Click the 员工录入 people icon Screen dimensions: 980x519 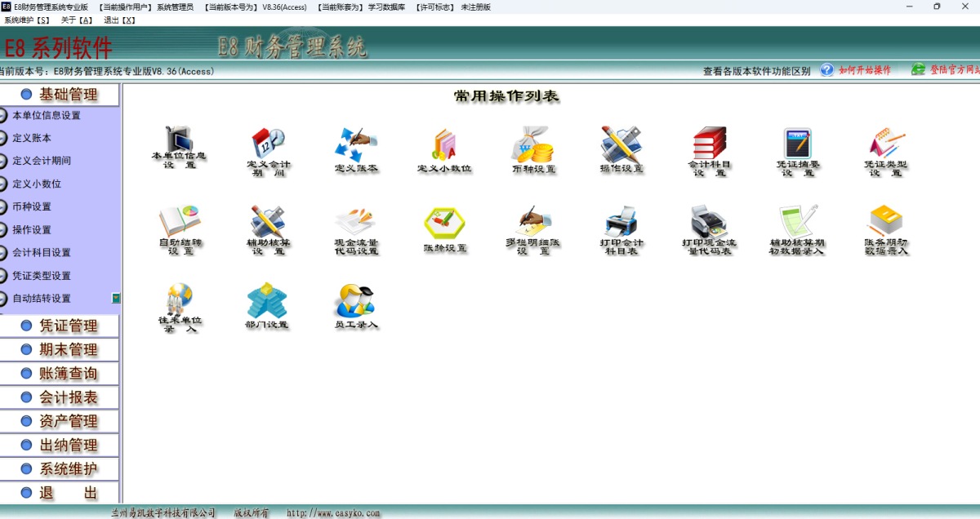coord(355,301)
